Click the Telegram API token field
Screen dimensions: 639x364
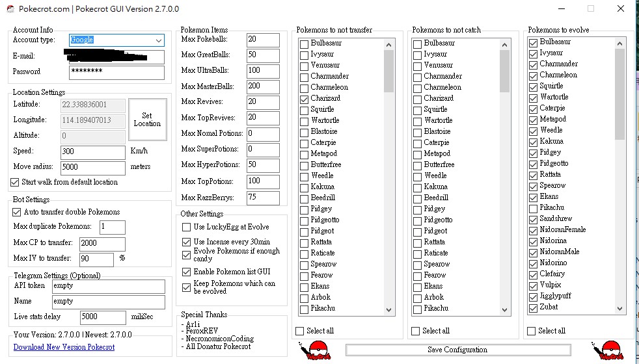click(x=109, y=286)
